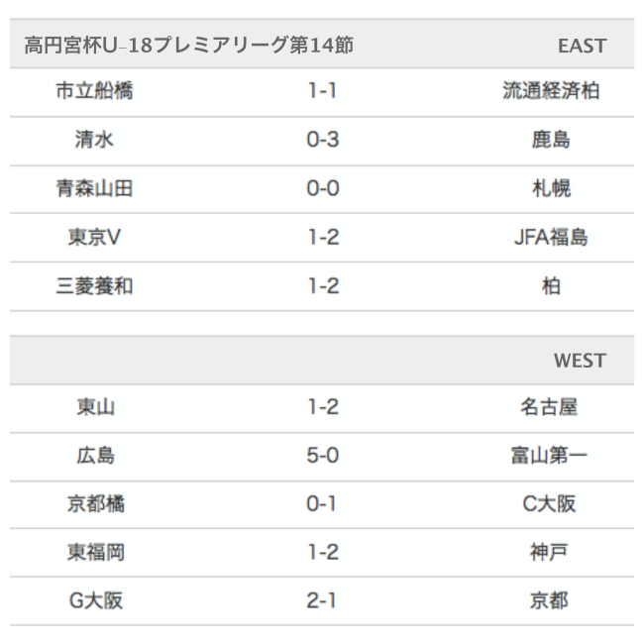Click the EAST section header label

(582, 46)
